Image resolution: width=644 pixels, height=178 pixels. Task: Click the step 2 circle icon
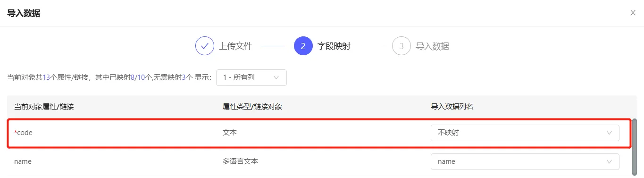click(303, 46)
